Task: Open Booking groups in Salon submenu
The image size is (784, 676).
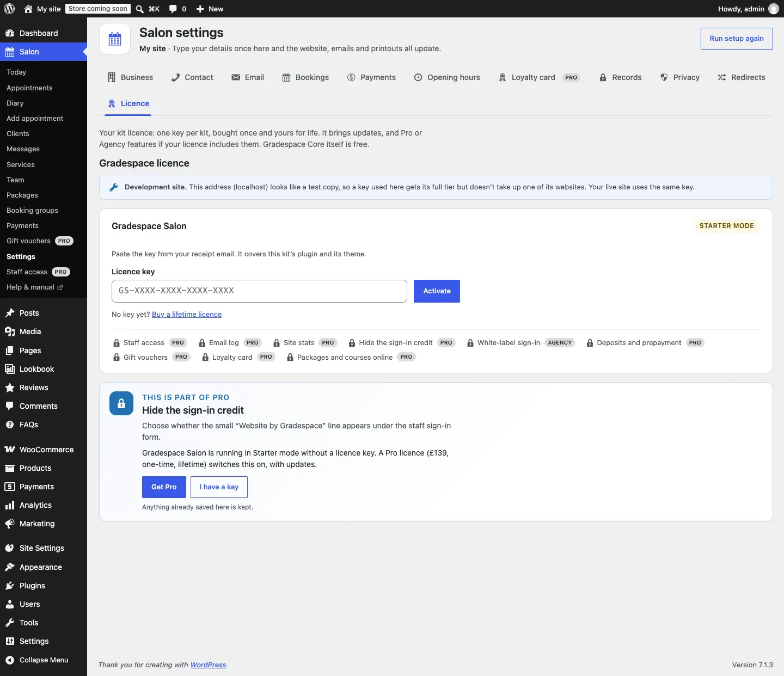Action: tap(32, 210)
